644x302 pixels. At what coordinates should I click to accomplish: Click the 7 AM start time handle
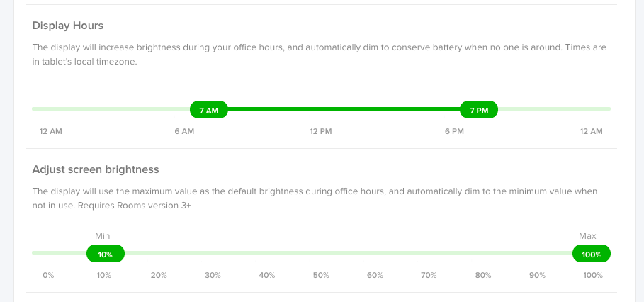(x=208, y=109)
